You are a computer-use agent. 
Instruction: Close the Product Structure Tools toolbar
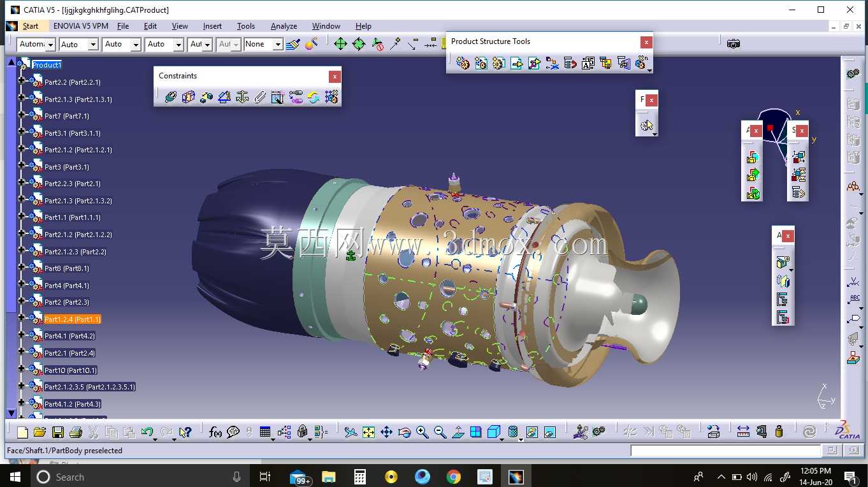646,42
